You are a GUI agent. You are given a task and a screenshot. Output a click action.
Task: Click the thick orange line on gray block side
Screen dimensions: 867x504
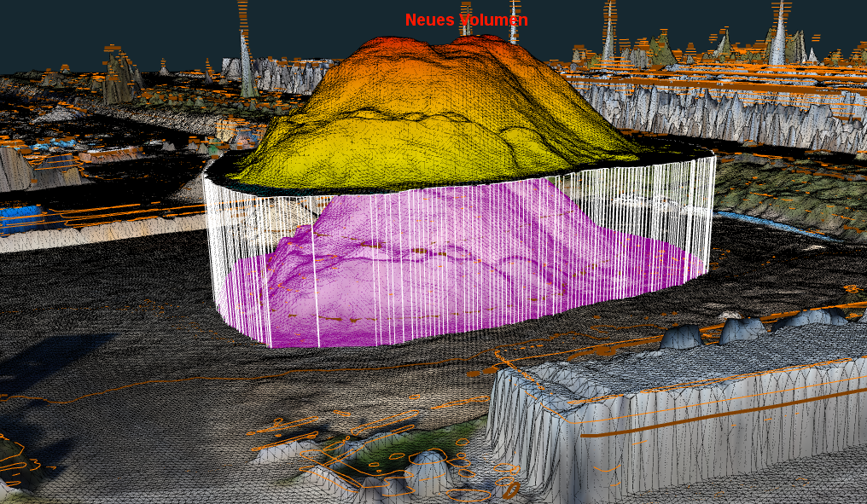click(x=725, y=420)
